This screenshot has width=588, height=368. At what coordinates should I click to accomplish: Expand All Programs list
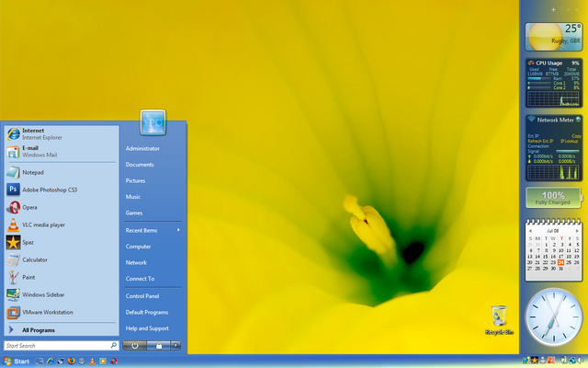pyautogui.click(x=62, y=330)
